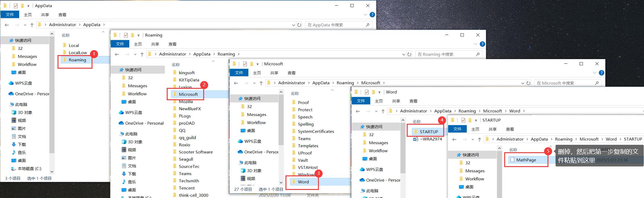This screenshot has width=644, height=198.
Task: Select the STARTUP folder in the Word window
Action: [428, 131]
